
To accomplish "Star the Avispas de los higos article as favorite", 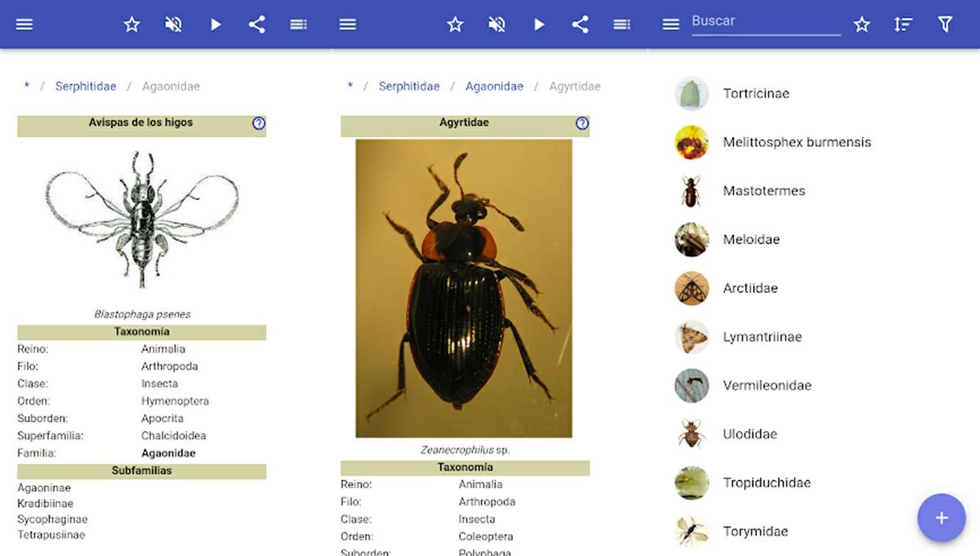I will (x=131, y=24).
